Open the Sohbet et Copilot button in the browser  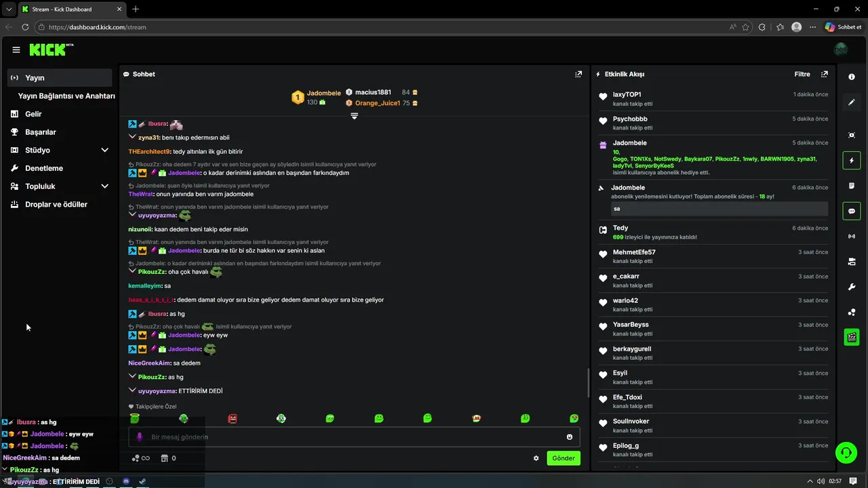pyautogui.click(x=843, y=27)
